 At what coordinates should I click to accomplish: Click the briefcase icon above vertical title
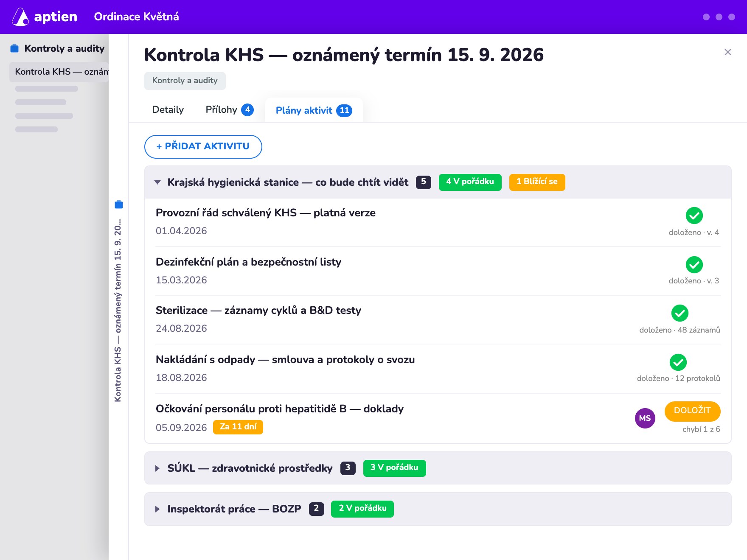point(119,204)
